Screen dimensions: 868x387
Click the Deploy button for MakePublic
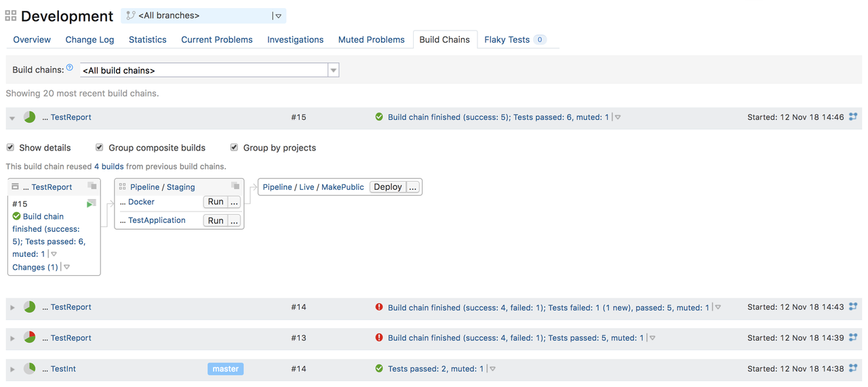click(x=388, y=186)
